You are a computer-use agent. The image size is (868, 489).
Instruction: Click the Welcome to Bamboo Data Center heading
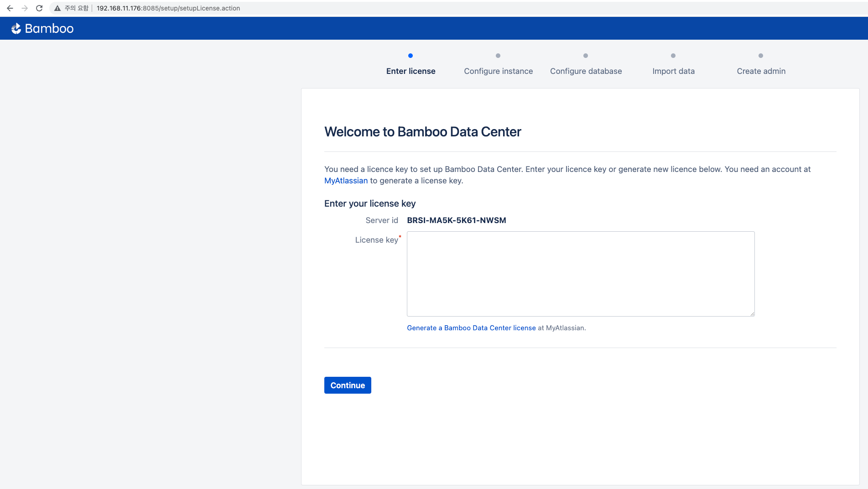pyautogui.click(x=422, y=132)
